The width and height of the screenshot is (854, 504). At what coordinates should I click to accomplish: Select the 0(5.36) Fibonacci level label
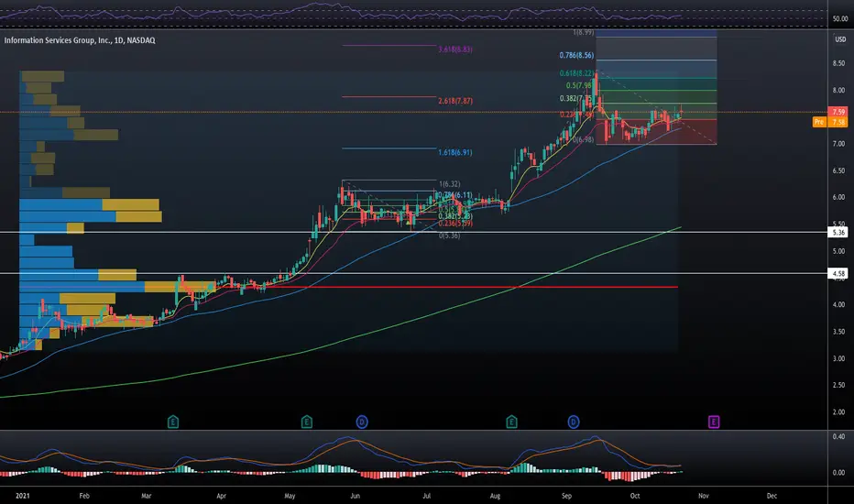point(449,236)
